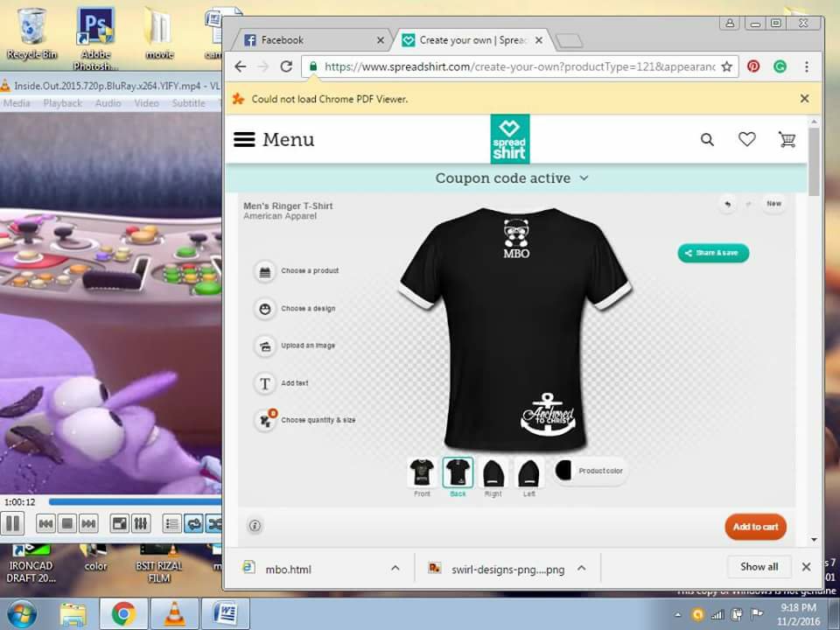Select the Add text tool

point(281,383)
